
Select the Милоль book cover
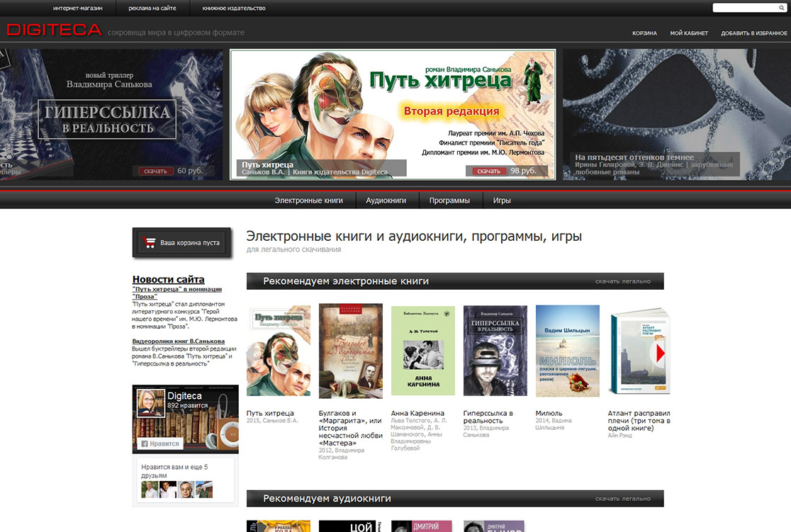click(x=567, y=351)
